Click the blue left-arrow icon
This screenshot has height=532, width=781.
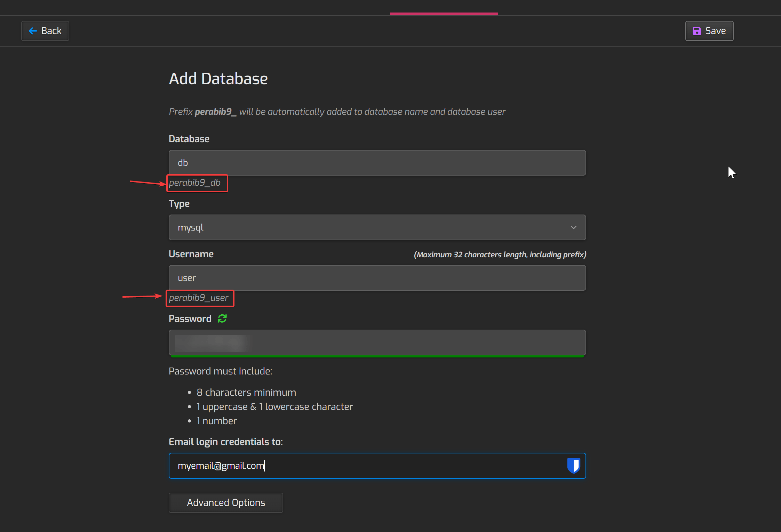click(33, 31)
